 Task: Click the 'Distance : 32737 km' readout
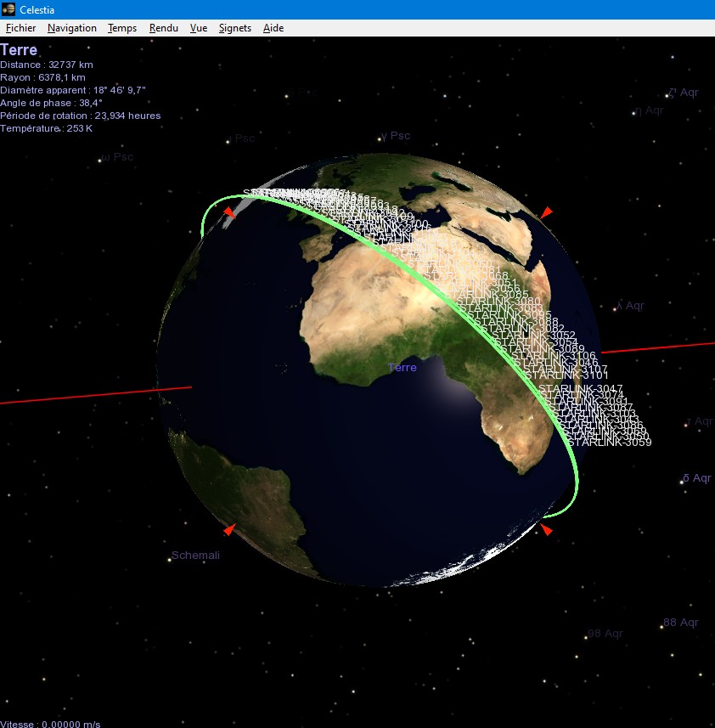point(47,65)
